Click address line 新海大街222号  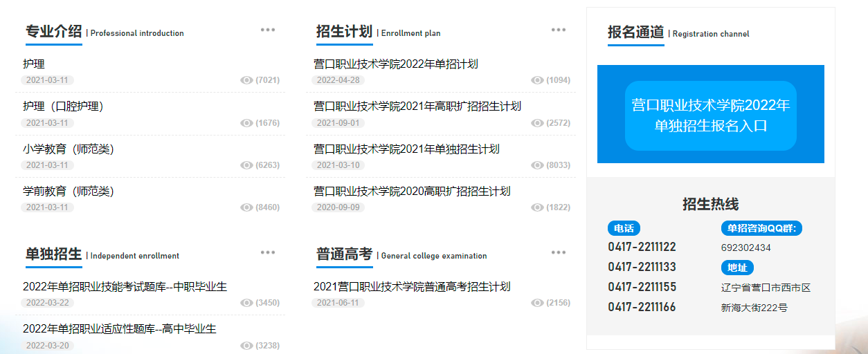[x=754, y=308]
